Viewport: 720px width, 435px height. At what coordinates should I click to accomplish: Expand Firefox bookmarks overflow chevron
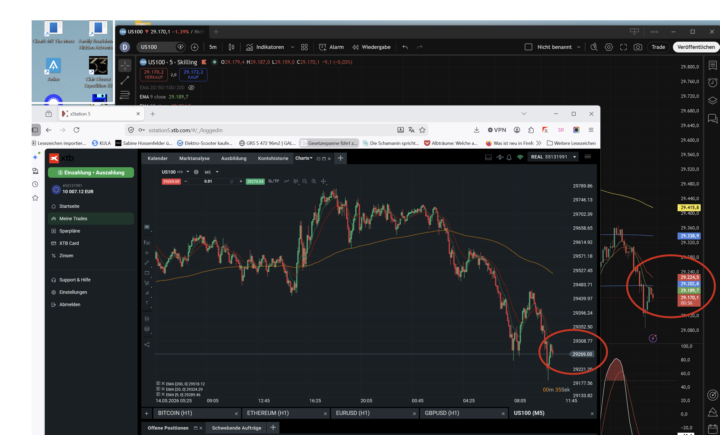tap(539, 143)
